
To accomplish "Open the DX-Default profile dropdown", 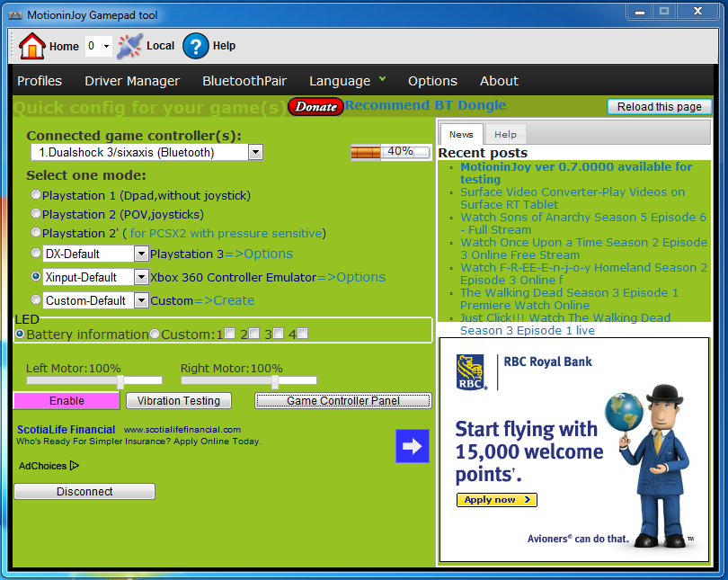I will (x=141, y=254).
